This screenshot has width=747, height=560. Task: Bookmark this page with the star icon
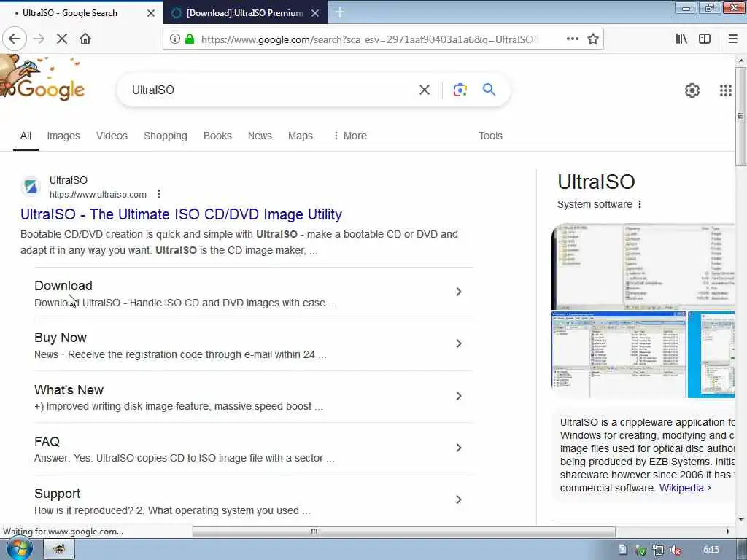point(592,39)
